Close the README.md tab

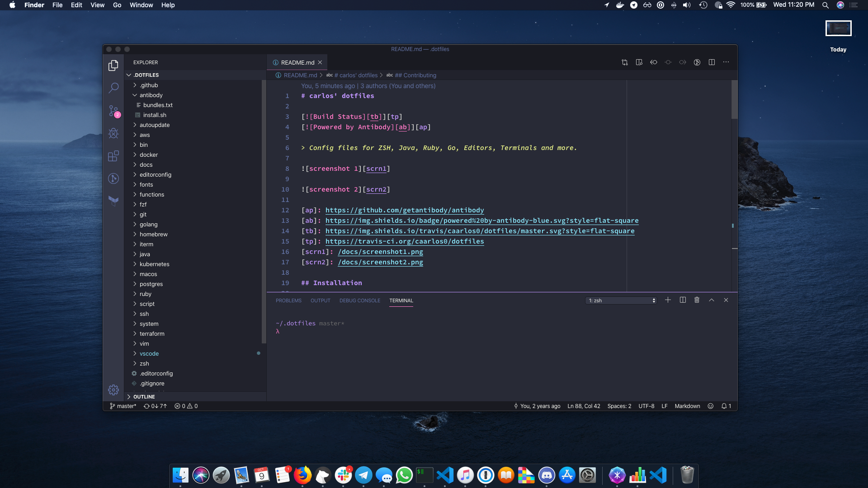[320, 62]
